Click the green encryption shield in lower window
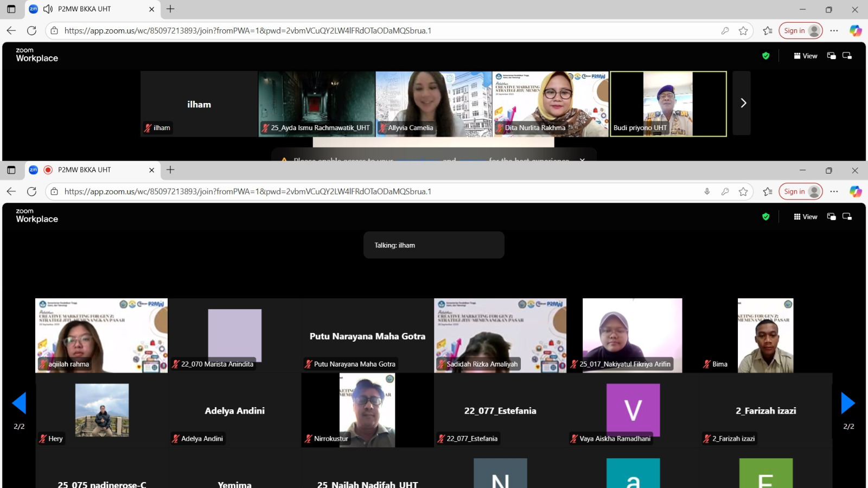868x488 pixels. click(765, 217)
